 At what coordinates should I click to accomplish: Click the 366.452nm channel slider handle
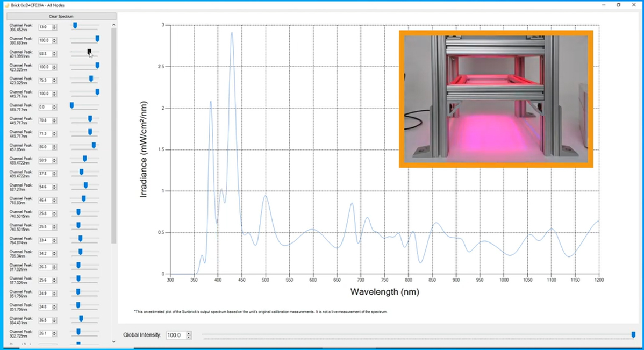point(75,26)
